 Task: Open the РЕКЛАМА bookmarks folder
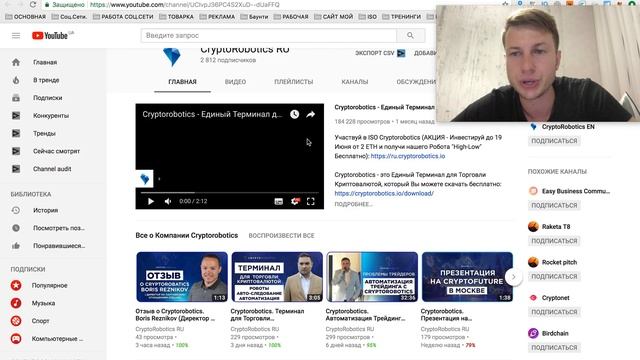click(x=217, y=17)
